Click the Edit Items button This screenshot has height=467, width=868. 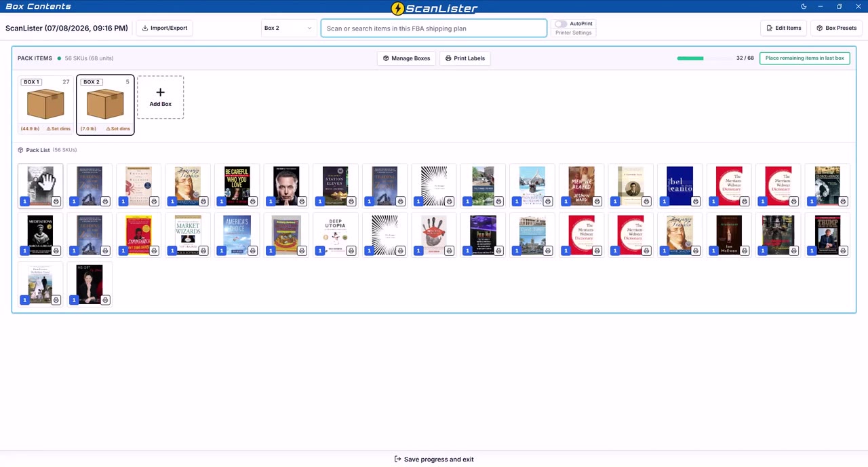pyautogui.click(x=783, y=28)
